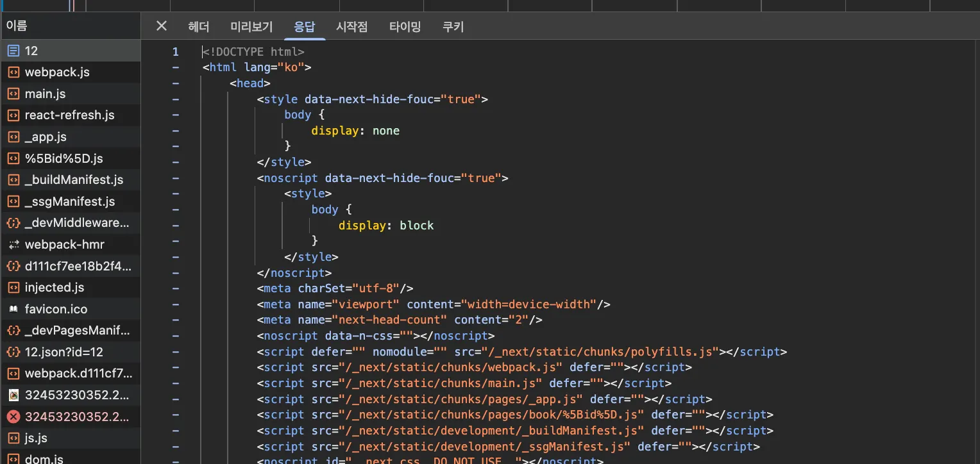The width and height of the screenshot is (980, 464).
Task: Click line number 1 in the gutter
Action: tap(175, 52)
